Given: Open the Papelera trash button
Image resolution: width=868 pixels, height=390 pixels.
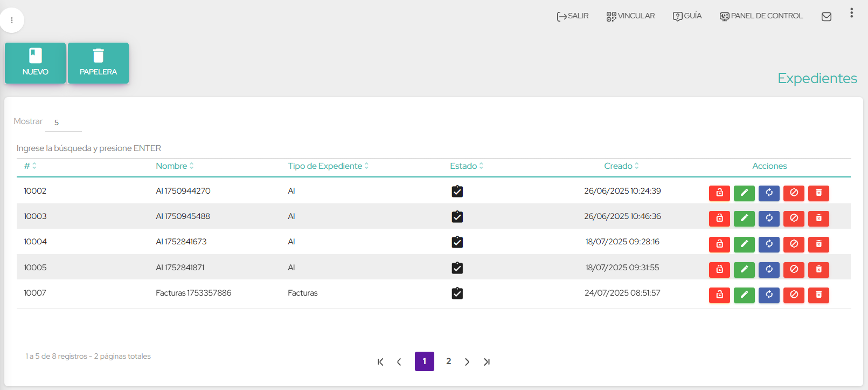Looking at the screenshot, I should pyautogui.click(x=98, y=63).
